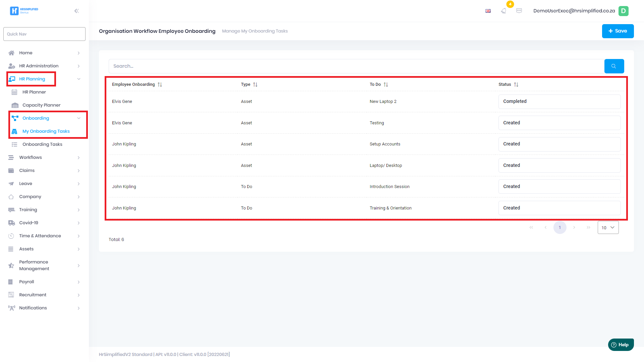Click the blue Save button
The width and height of the screenshot is (644, 362).
[618, 31]
